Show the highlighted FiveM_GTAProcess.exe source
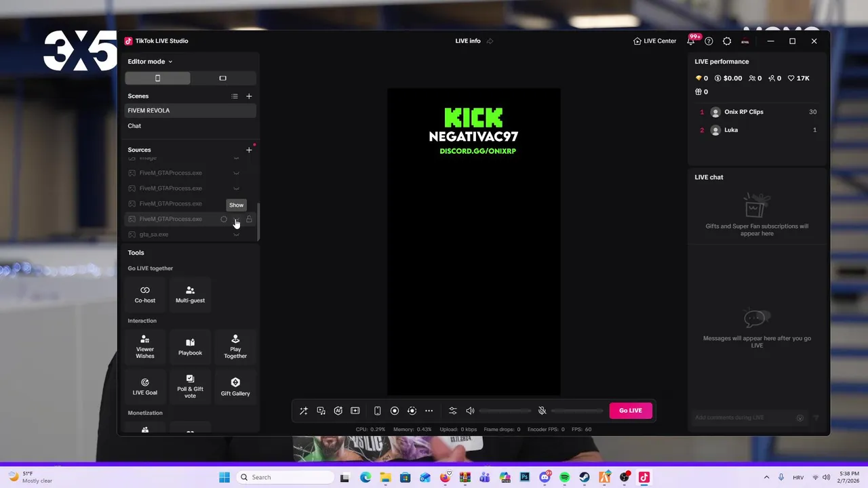Screen dimensions: 868x488 (x=236, y=219)
